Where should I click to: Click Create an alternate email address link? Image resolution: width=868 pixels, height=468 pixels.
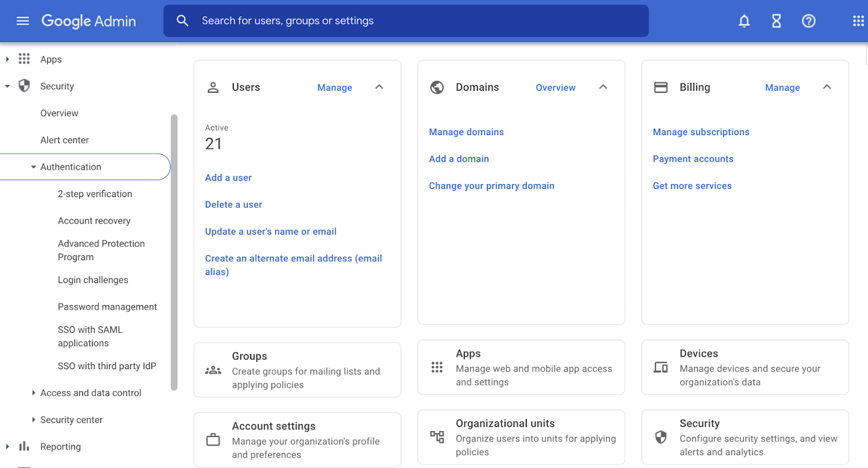click(293, 265)
